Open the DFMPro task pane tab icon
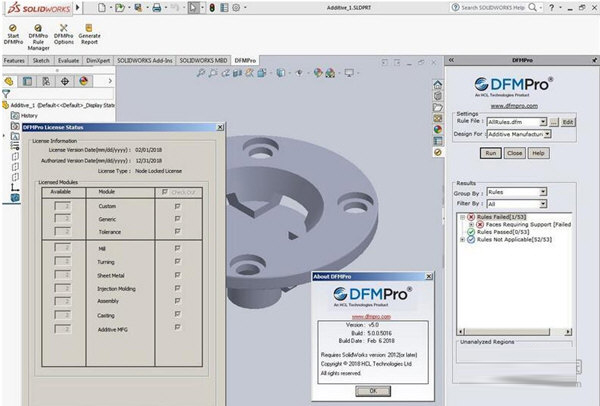The image size is (600, 406). point(438,152)
